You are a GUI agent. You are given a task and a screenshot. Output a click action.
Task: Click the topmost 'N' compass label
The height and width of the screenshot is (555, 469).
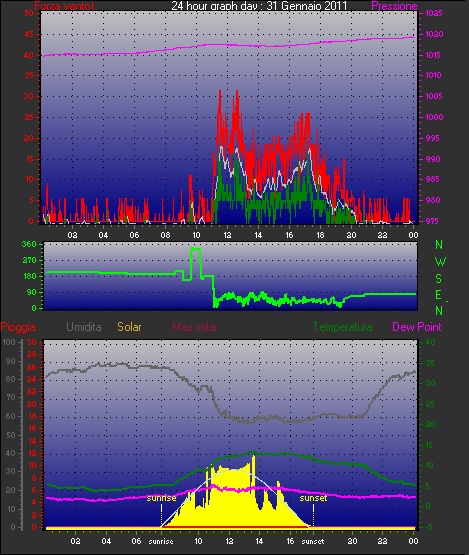439,244
